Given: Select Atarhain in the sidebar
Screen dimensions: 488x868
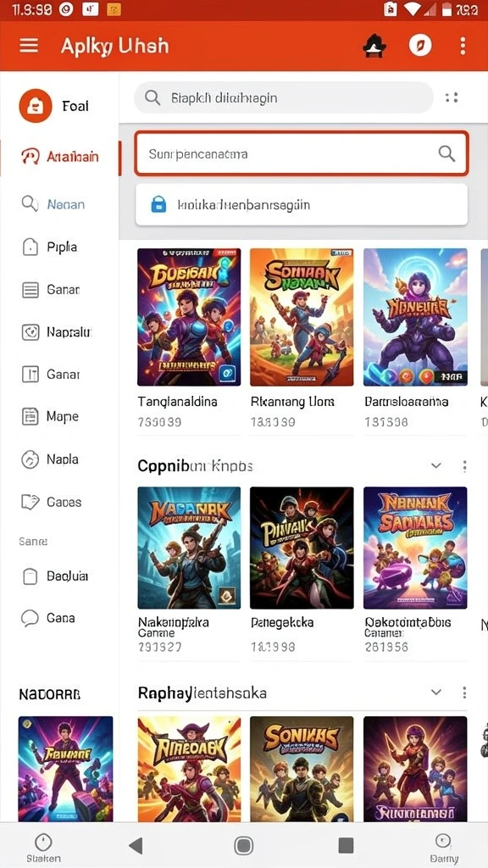Looking at the screenshot, I should (x=60, y=157).
